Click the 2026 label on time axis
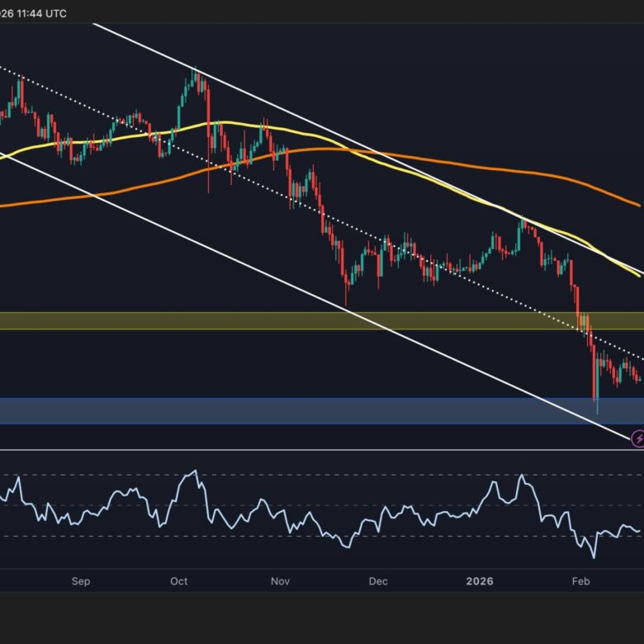644x644 pixels. point(479,581)
